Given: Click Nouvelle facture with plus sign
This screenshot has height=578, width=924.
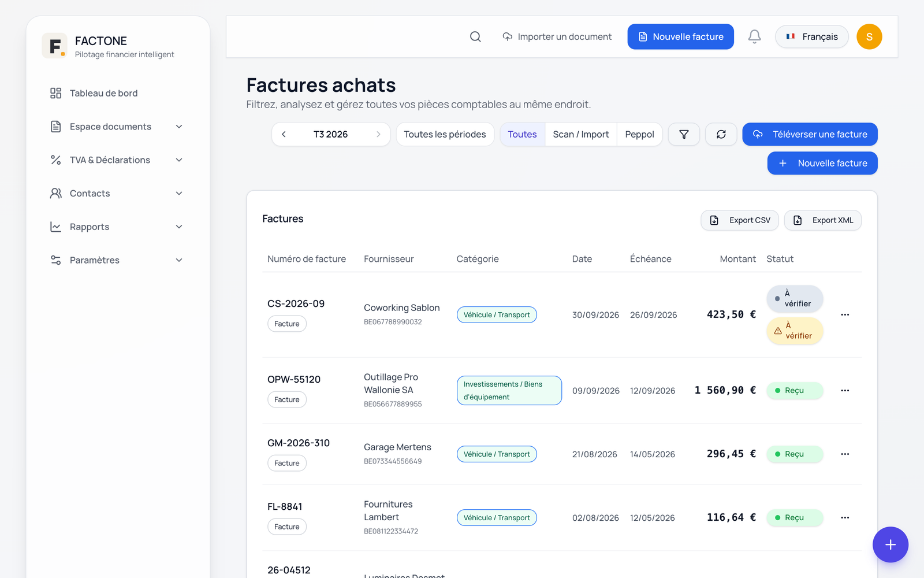Looking at the screenshot, I should point(822,163).
